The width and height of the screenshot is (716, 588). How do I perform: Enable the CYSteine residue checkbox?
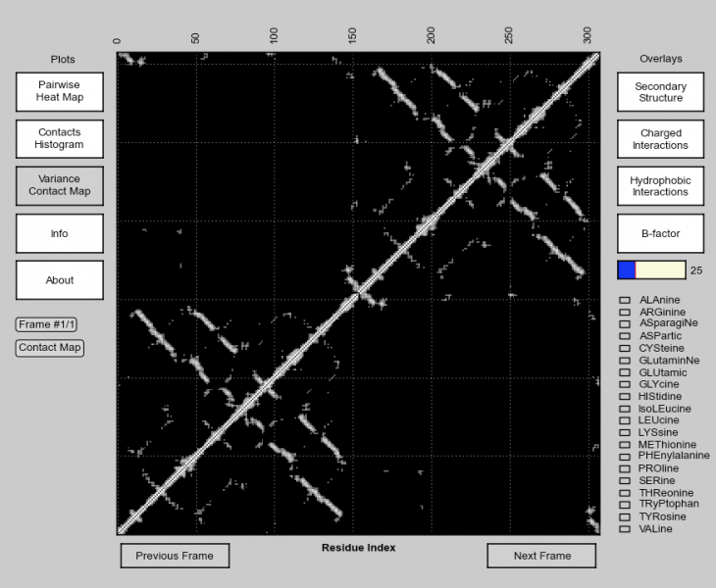click(624, 348)
